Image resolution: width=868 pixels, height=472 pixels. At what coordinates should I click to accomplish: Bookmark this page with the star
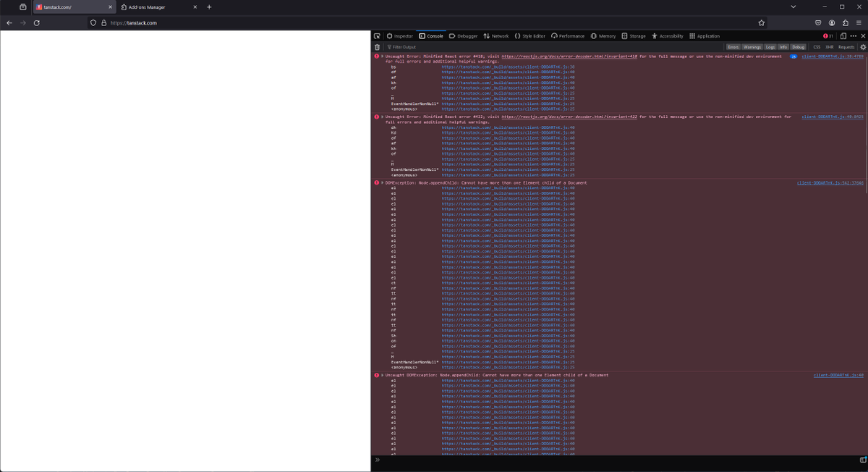(762, 23)
